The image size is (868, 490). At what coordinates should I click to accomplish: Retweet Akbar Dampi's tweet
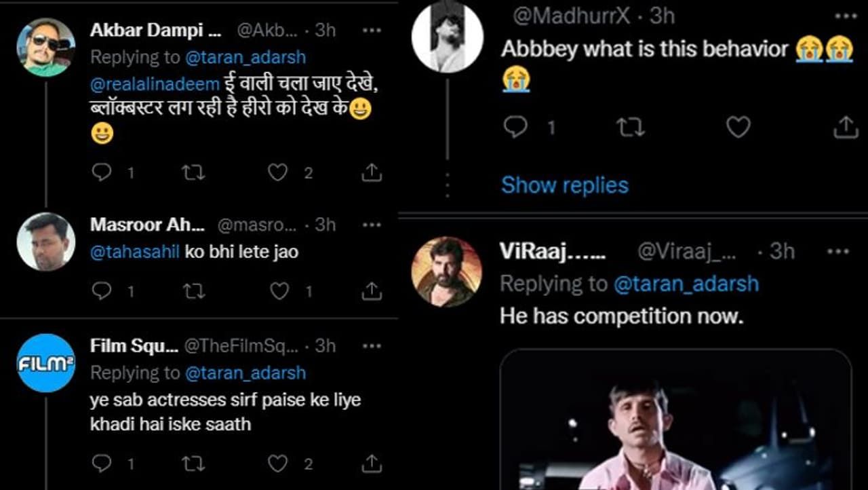(193, 173)
